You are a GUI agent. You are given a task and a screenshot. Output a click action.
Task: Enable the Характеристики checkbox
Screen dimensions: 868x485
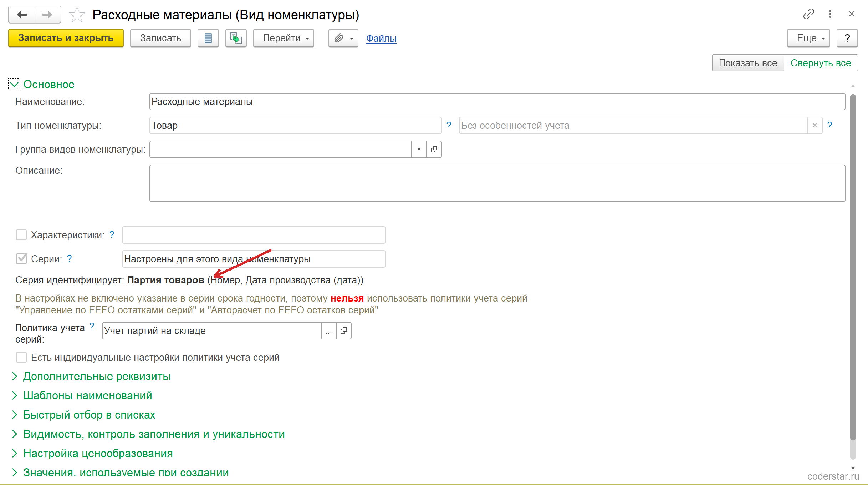coord(21,235)
